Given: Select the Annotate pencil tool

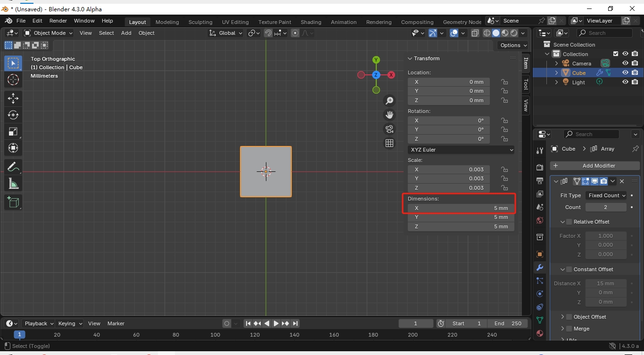Looking at the screenshot, I should point(13,167).
